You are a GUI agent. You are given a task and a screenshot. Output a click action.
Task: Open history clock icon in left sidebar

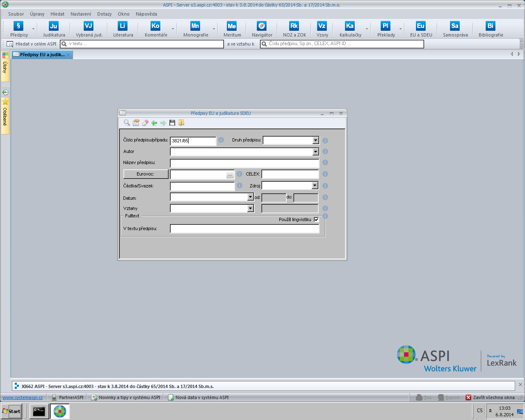[x=5, y=92]
